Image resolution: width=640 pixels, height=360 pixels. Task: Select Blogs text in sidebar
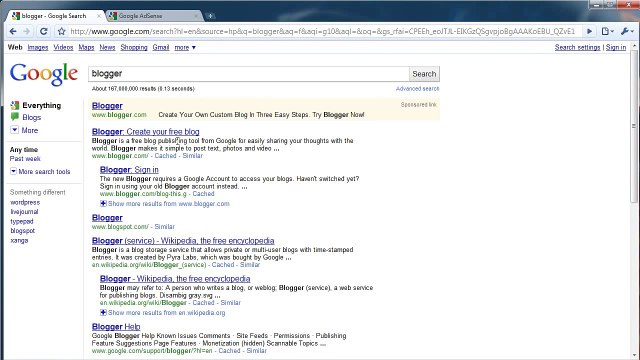[32, 117]
